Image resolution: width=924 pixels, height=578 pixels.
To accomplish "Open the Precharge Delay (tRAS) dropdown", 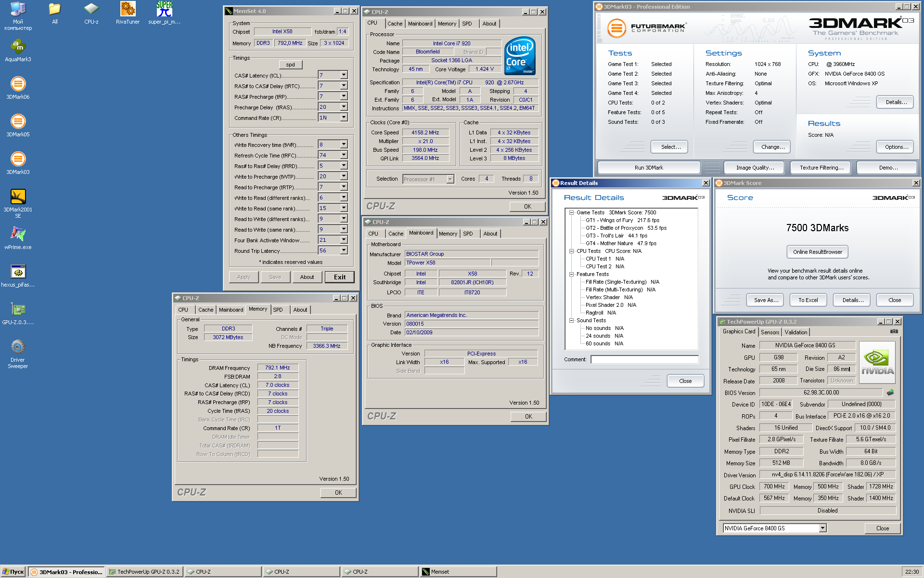I will click(344, 107).
